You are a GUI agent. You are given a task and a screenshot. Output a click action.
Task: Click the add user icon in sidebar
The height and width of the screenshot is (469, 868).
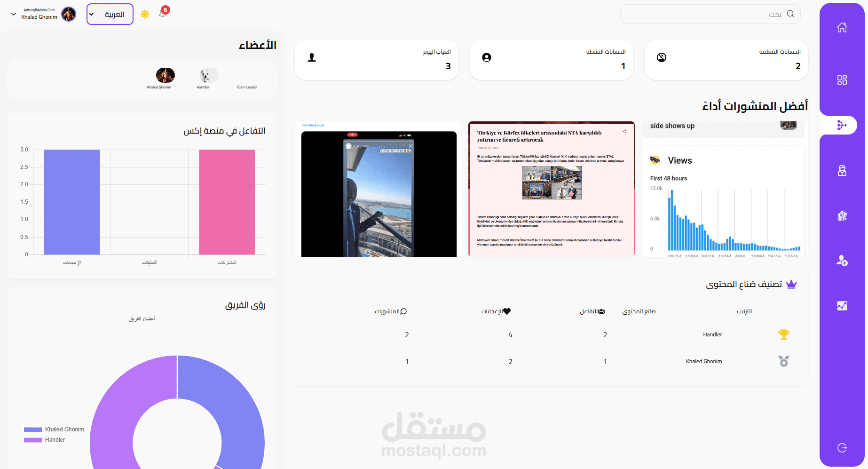(842, 261)
